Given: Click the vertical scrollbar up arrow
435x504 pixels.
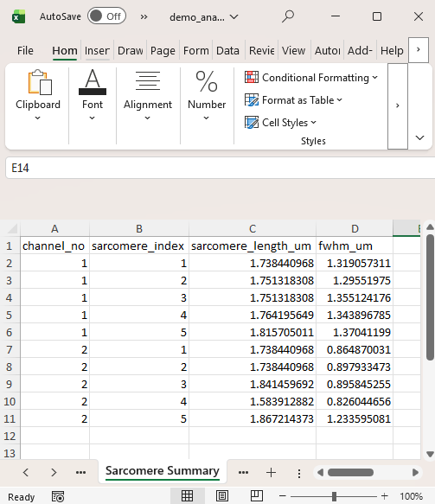Looking at the screenshot, I should [430, 227].
